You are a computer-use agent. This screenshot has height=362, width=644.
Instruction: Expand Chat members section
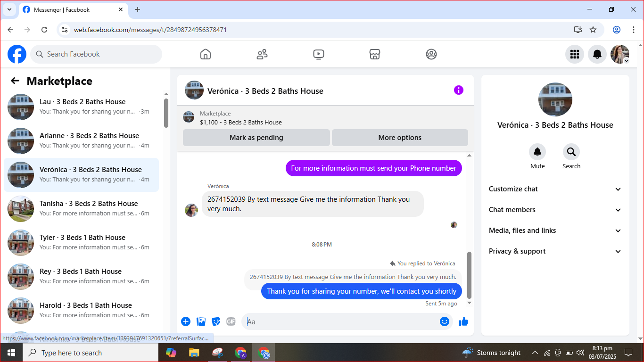(555, 210)
